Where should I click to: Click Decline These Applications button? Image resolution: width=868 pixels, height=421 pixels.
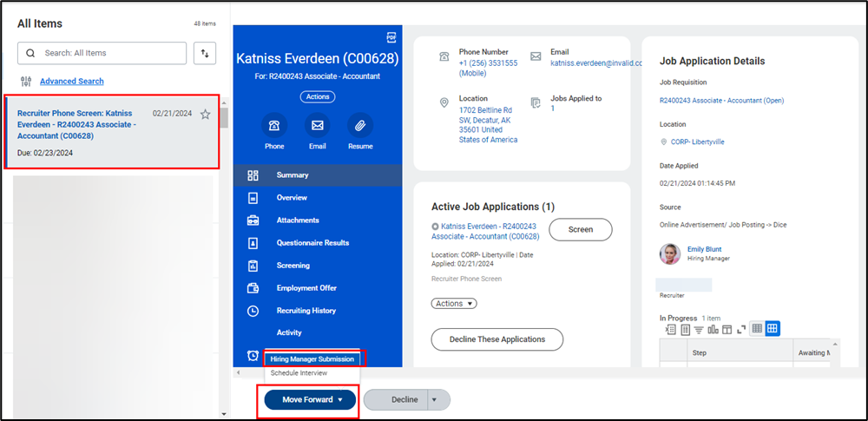click(496, 339)
